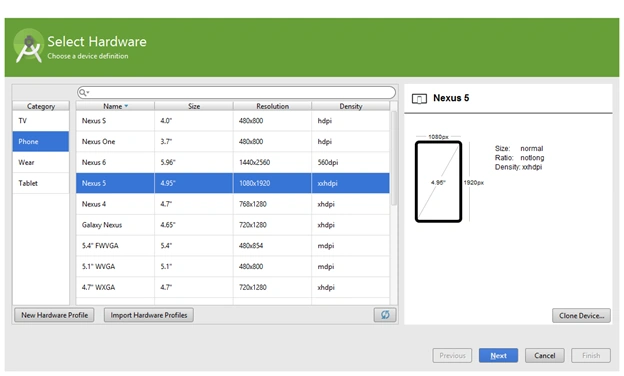Screen dimensions: 624x376
Task: Click the Clone Device button
Action: click(x=581, y=316)
